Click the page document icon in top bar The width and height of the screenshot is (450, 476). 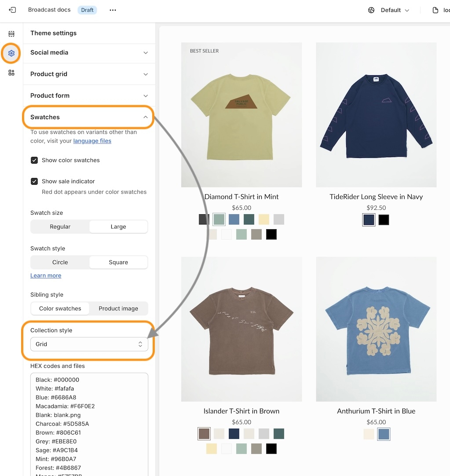point(435,10)
